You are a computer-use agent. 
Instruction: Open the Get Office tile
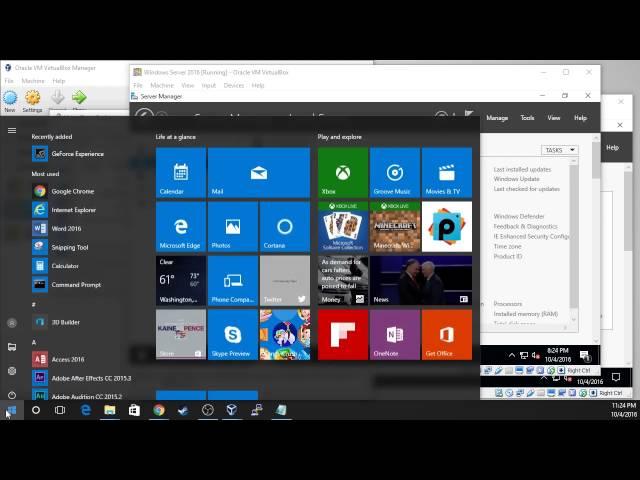[x=447, y=335]
